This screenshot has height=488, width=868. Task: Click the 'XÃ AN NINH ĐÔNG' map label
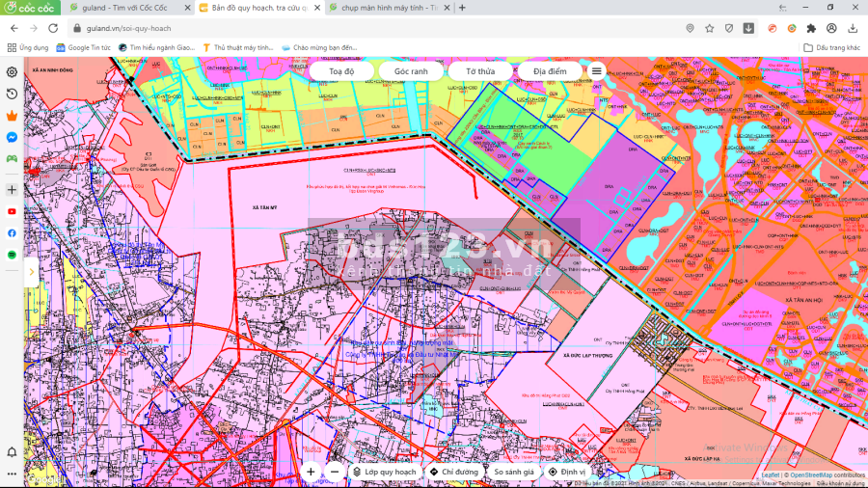(x=53, y=70)
